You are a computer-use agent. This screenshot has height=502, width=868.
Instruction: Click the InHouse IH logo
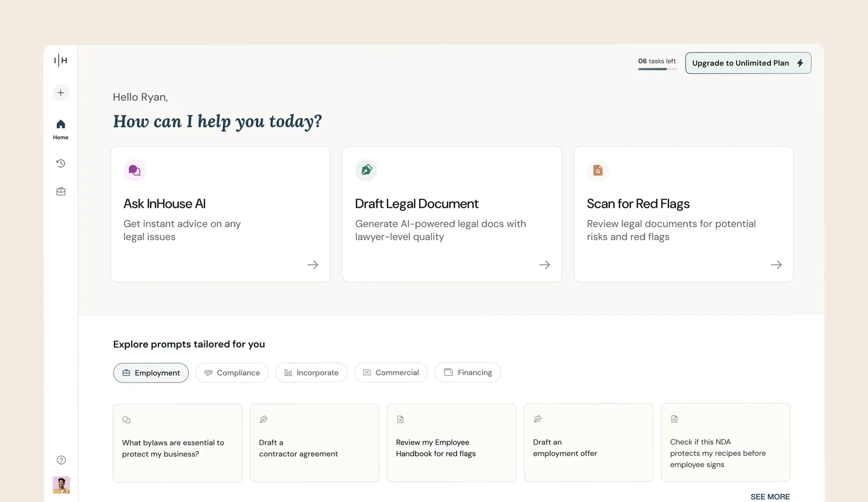click(x=61, y=60)
